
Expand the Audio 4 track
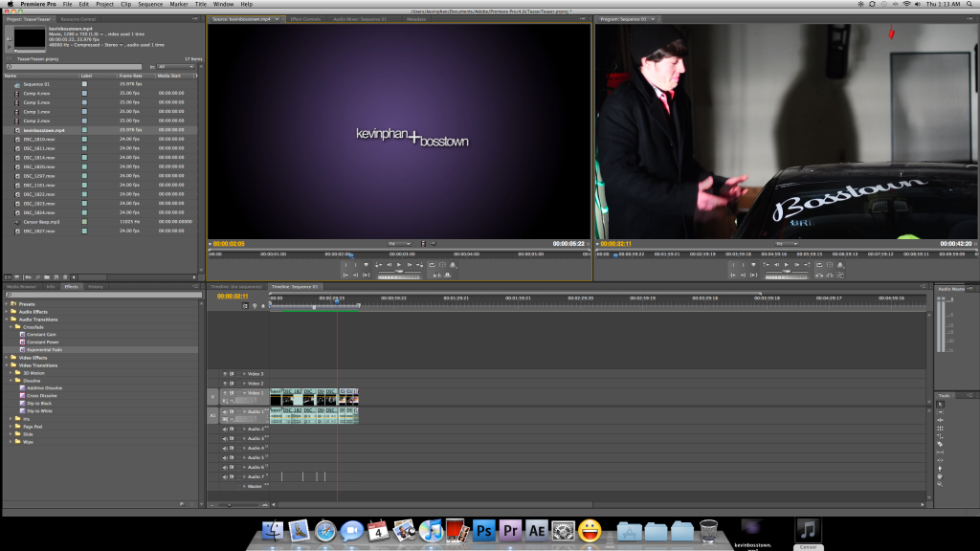(244, 448)
